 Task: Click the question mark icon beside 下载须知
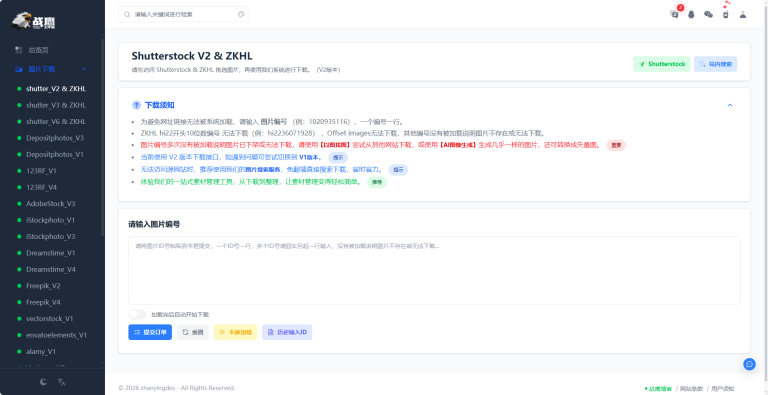tap(136, 105)
